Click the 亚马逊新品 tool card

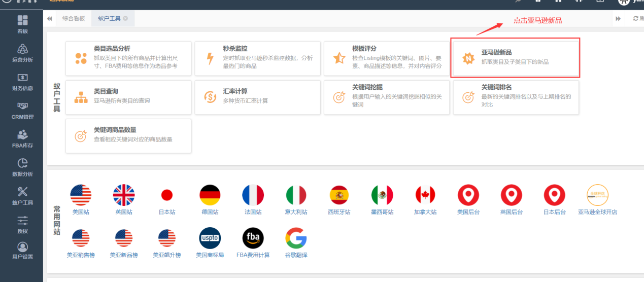516,58
